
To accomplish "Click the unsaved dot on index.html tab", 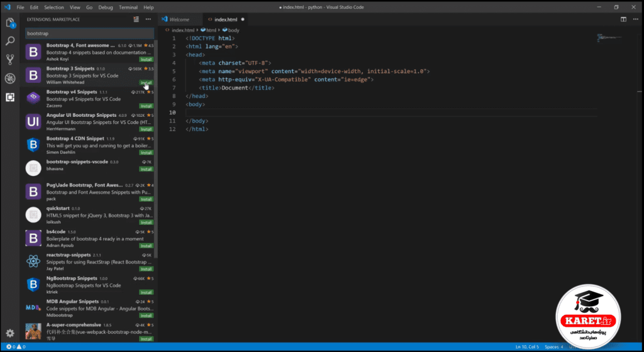I will (x=243, y=19).
